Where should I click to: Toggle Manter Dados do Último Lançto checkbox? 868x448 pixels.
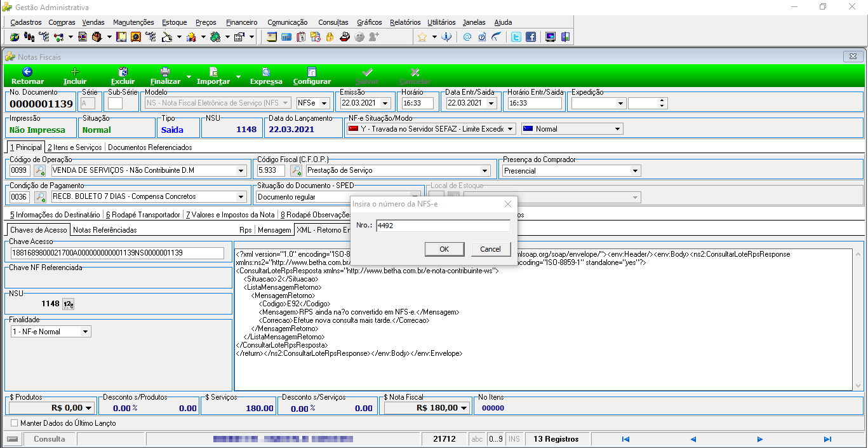15,423
